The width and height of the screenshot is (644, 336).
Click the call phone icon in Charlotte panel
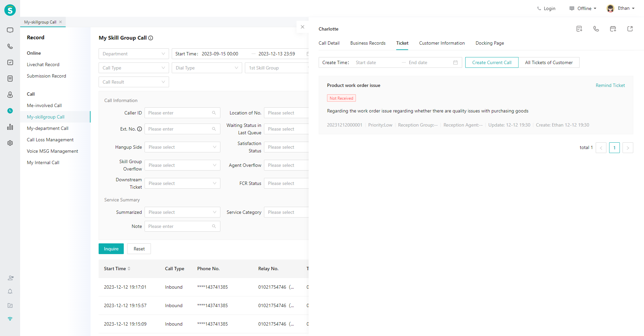[596, 29]
